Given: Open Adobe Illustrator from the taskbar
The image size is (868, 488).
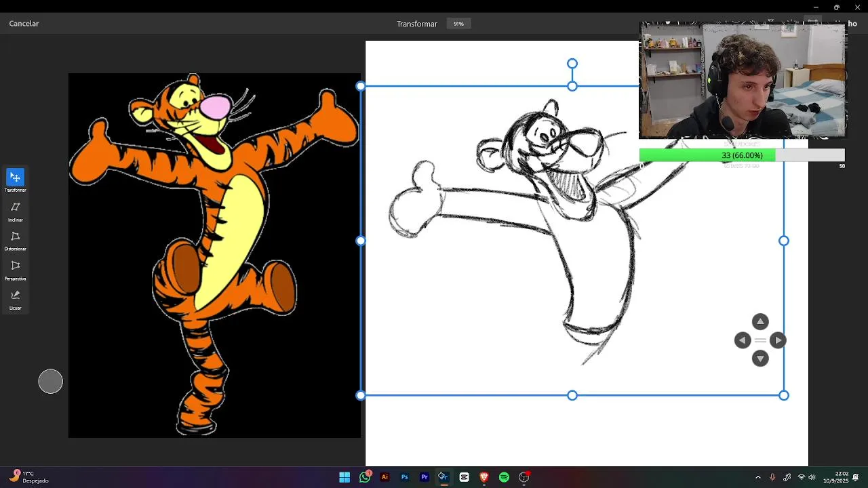Looking at the screenshot, I should pyautogui.click(x=384, y=477).
